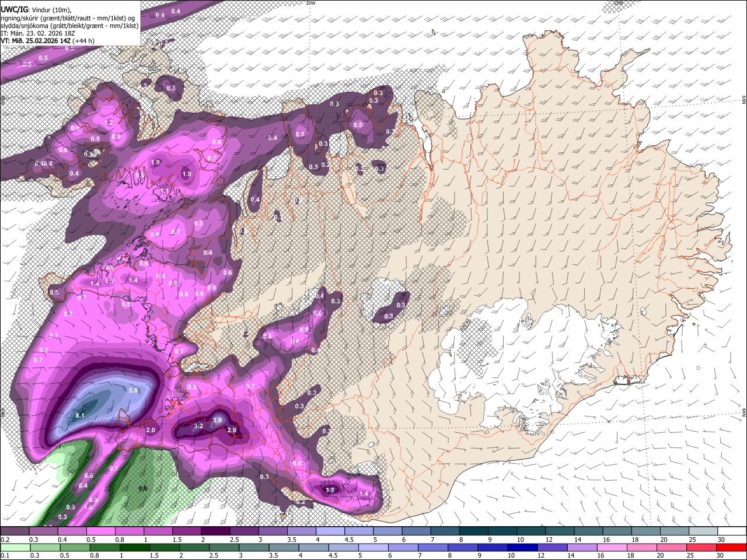747x560 pixels.
Task: Click the 2.9 precipitation value label
Action: click(x=232, y=430)
